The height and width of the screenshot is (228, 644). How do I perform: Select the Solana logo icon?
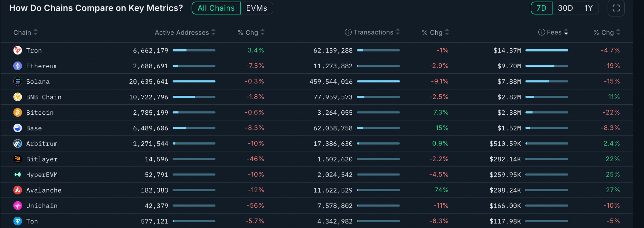pyautogui.click(x=18, y=81)
